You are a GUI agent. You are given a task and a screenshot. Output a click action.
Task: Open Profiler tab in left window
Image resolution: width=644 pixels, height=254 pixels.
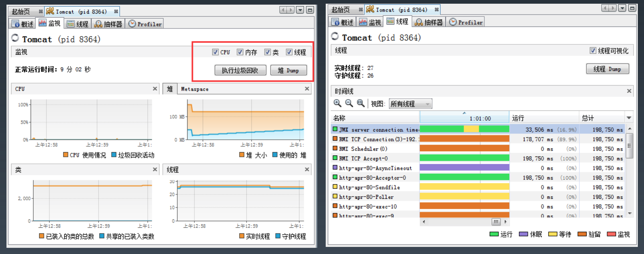pyautogui.click(x=145, y=24)
